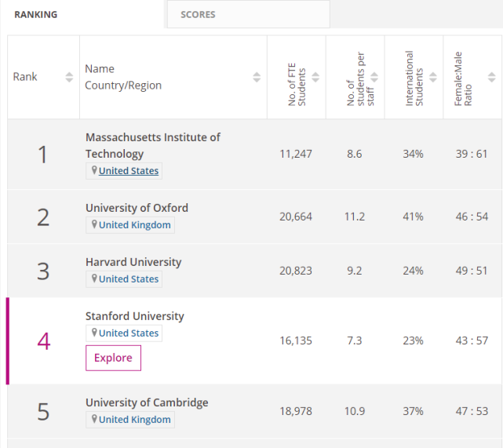Click United Kingdom link under Oxford
Image resolution: width=503 pixels, height=448 pixels.
pos(134,225)
